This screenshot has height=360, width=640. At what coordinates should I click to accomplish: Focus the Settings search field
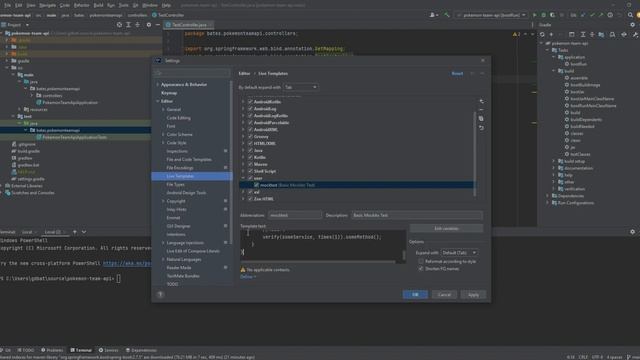point(191,73)
